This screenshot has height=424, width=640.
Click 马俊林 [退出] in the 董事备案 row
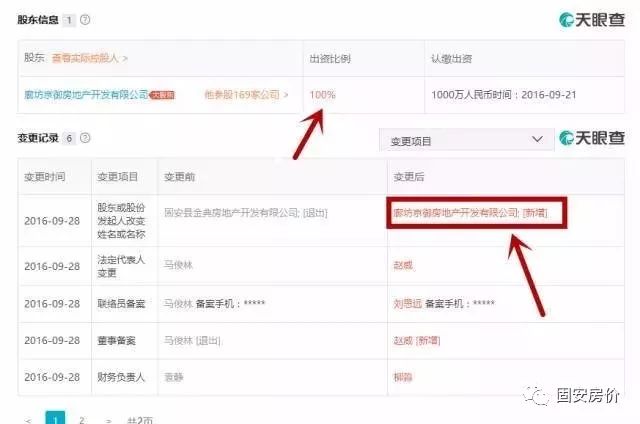coord(192,340)
